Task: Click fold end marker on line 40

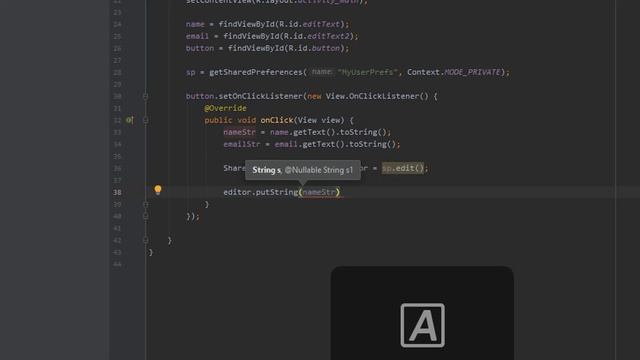Action: coord(145,216)
